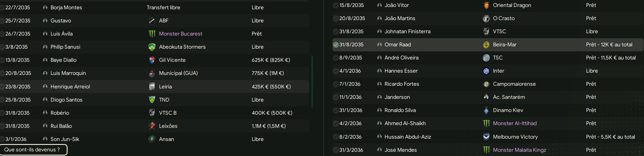This screenshot has width=644, height=156.
Task: Open the Monster Malaita Kingz link
Action: click(519, 150)
